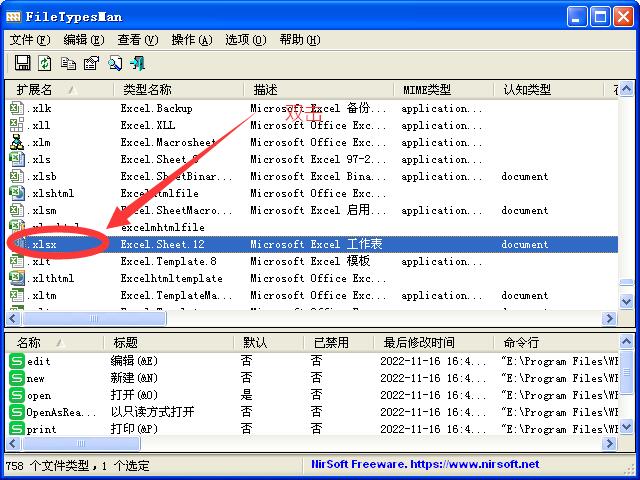Click the print action's green icon
Screen dimensions: 640x480
coord(17,429)
